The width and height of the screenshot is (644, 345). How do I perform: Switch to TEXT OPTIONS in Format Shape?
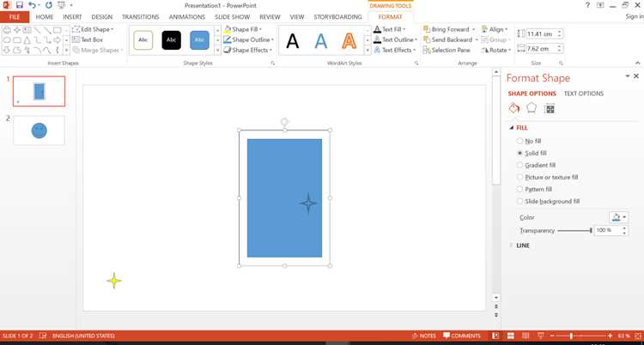click(584, 94)
